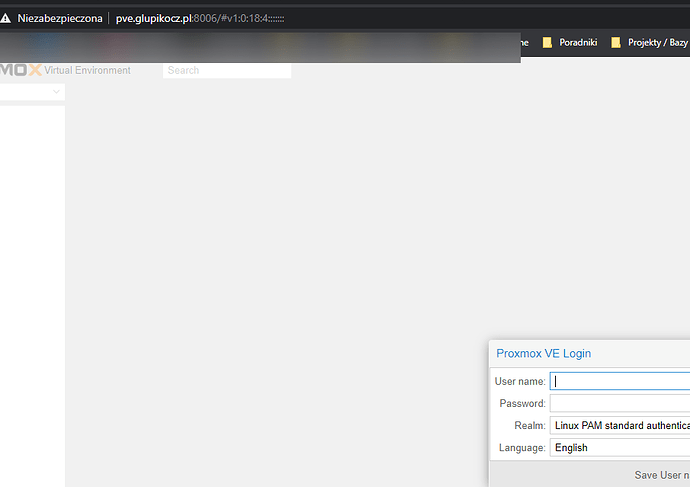Screen dimensions: 690x487
Task: Open the Poradniki bookmarks folder by its label
Action: tap(579, 43)
